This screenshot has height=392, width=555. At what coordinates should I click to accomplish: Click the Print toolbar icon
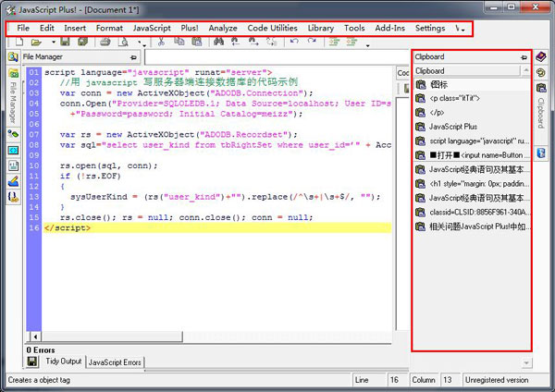click(x=105, y=43)
